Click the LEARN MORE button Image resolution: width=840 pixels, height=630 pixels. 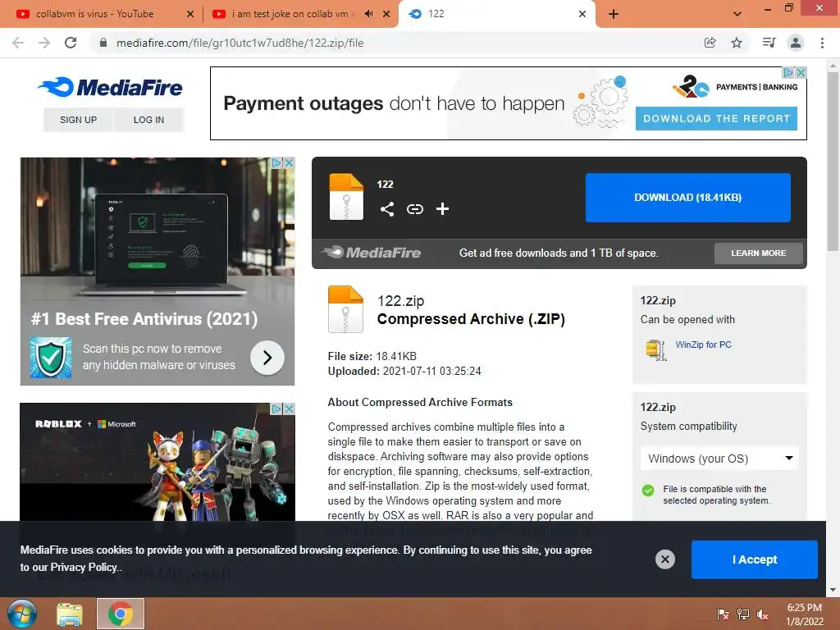coord(759,253)
